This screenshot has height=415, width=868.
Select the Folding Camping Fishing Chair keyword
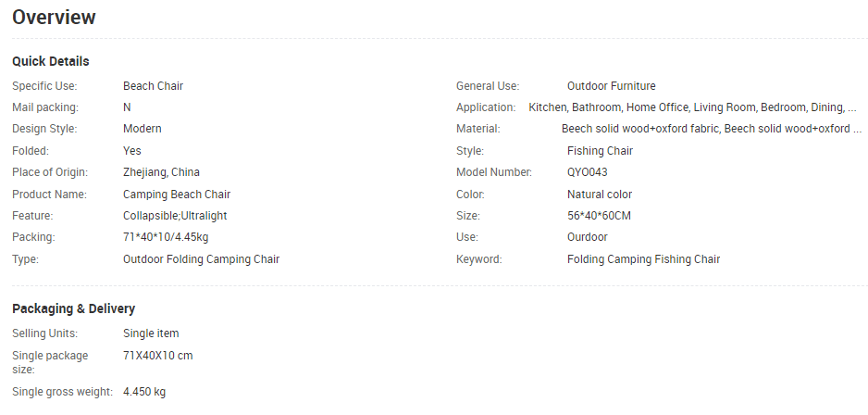643,259
